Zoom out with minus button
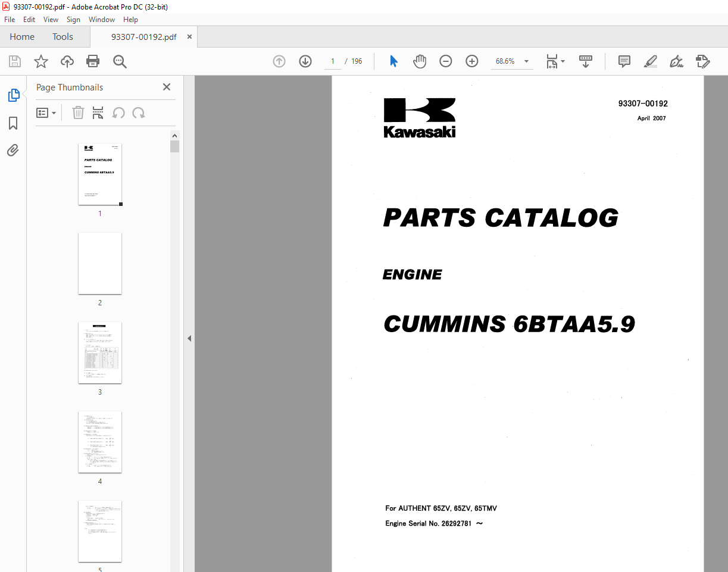728x572 pixels. pyautogui.click(x=446, y=61)
